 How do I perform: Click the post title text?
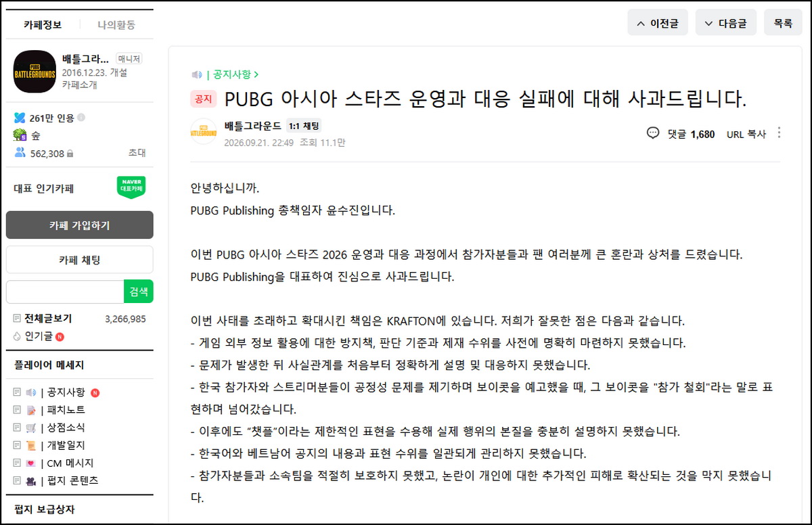click(x=485, y=99)
